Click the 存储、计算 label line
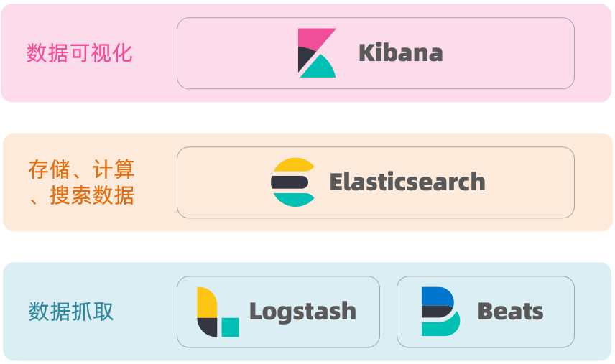 tap(81, 170)
